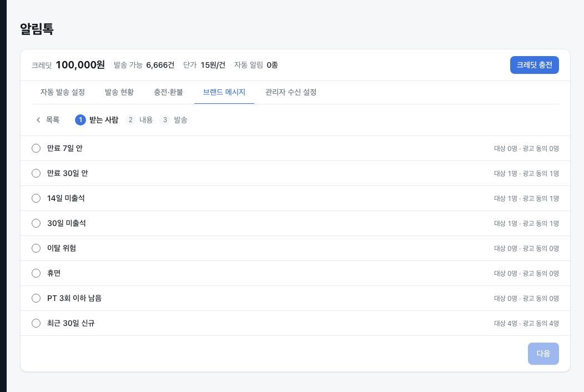Go back using the 목록 chevron icon
584x392 pixels.
click(x=38, y=120)
